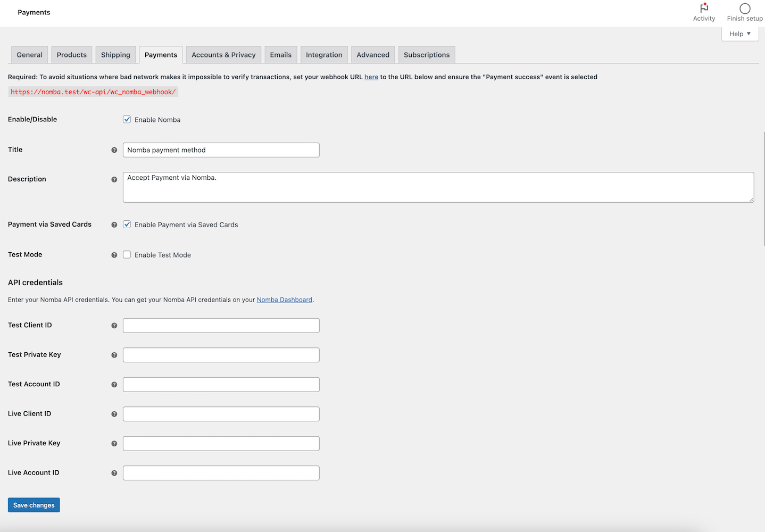Go to the Advanced tab

(x=373, y=55)
